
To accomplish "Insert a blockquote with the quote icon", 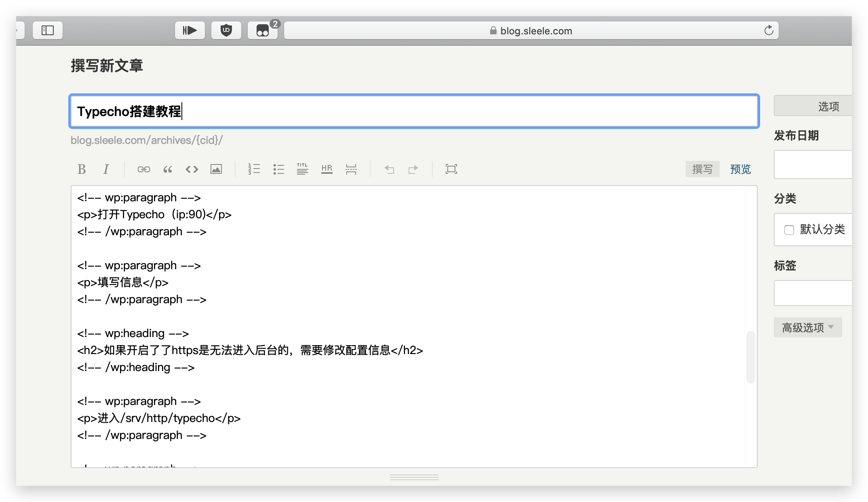I will pos(168,169).
